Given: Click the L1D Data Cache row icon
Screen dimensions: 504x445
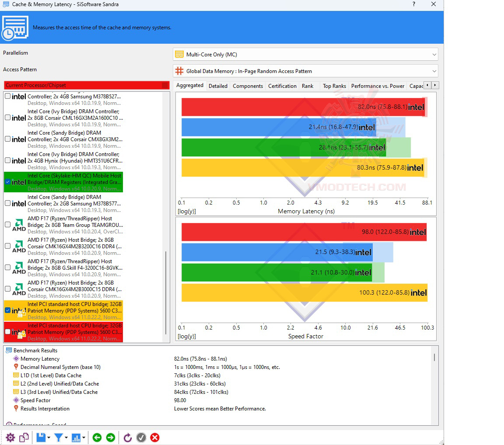Looking at the screenshot, I should click(x=16, y=375).
